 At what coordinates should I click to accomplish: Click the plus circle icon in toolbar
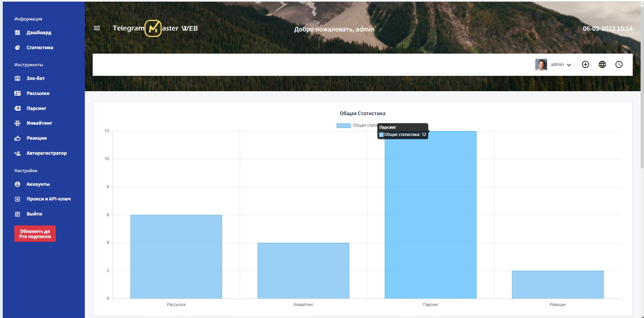[585, 65]
